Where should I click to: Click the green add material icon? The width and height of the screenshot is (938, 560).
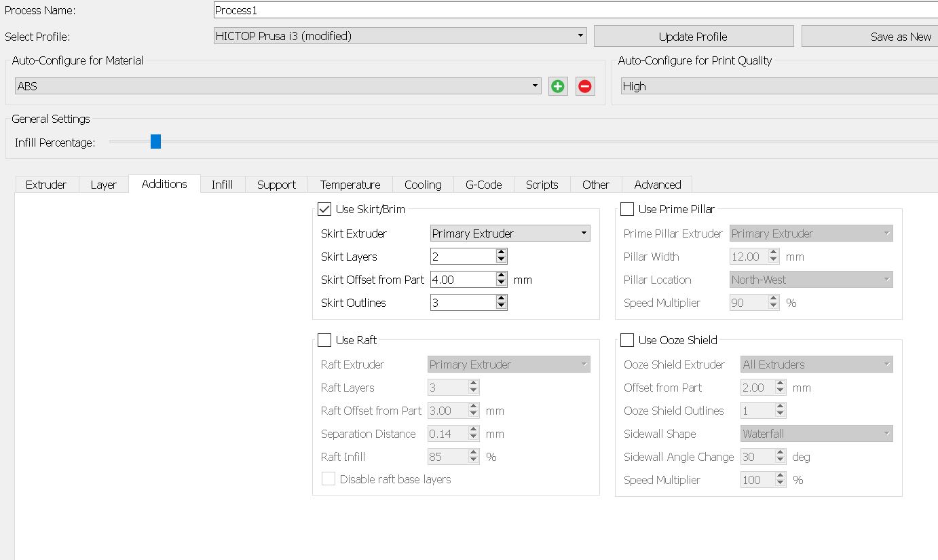pos(558,86)
